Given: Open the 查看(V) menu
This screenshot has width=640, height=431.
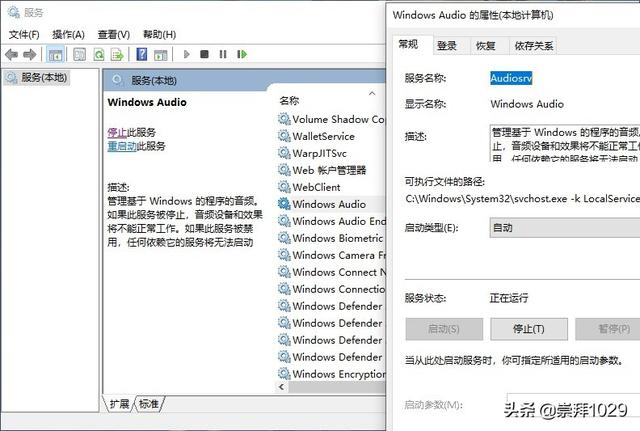Looking at the screenshot, I should click(x=113, y=35).
